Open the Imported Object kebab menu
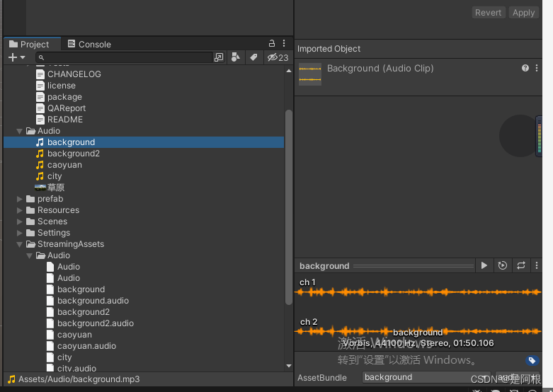 537,68
